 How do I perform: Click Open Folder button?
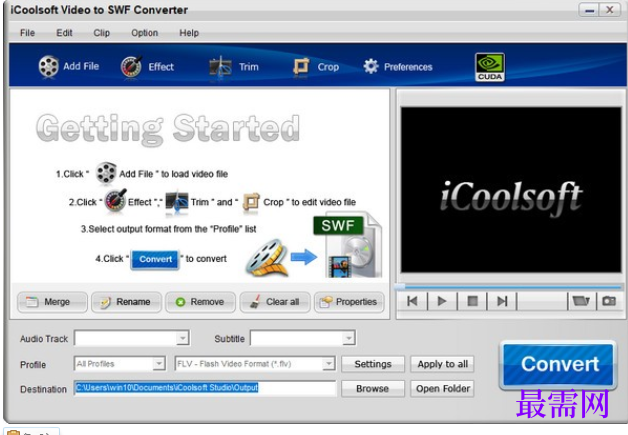(x=442, y=389)
